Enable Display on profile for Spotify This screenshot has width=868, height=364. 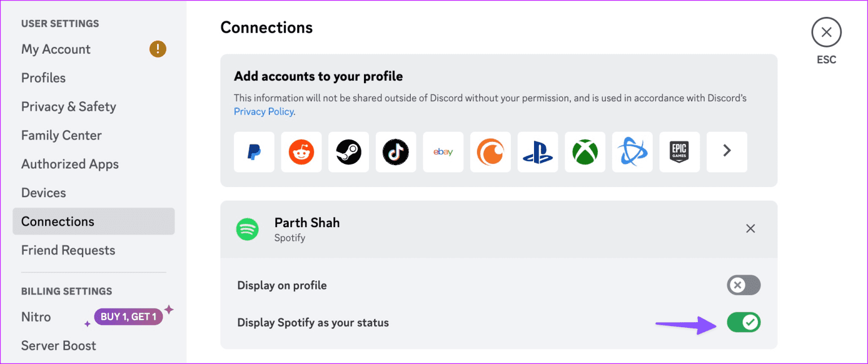(743, 285)
